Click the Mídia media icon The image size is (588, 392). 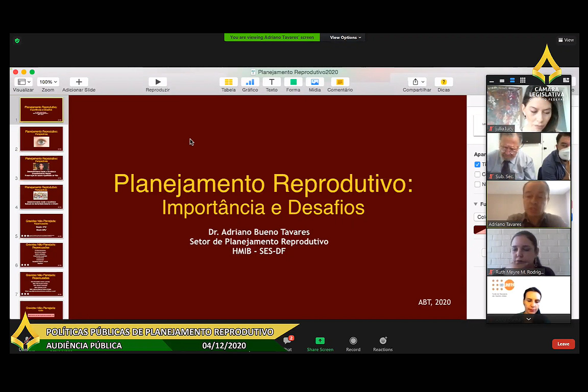(315, 82)
